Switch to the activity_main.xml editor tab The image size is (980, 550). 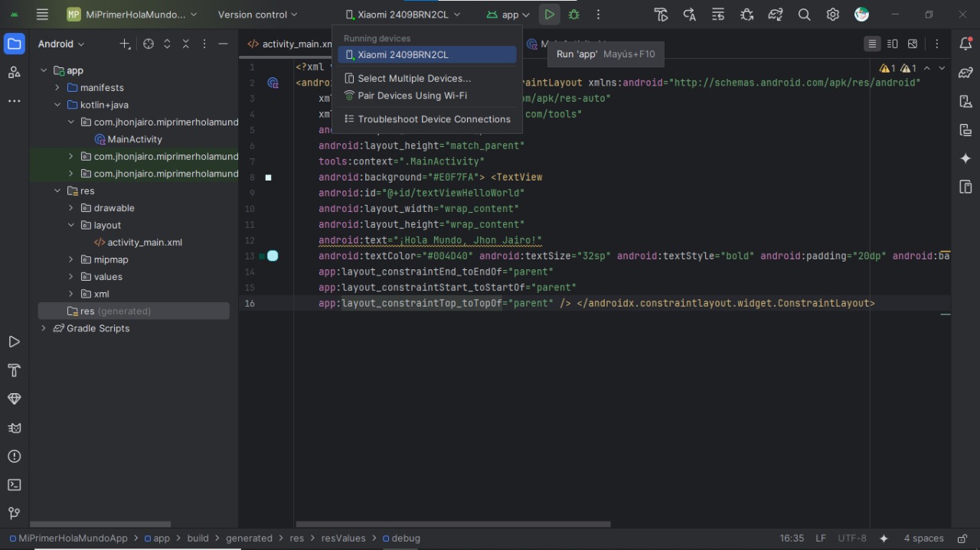click(x=289, y=44)
